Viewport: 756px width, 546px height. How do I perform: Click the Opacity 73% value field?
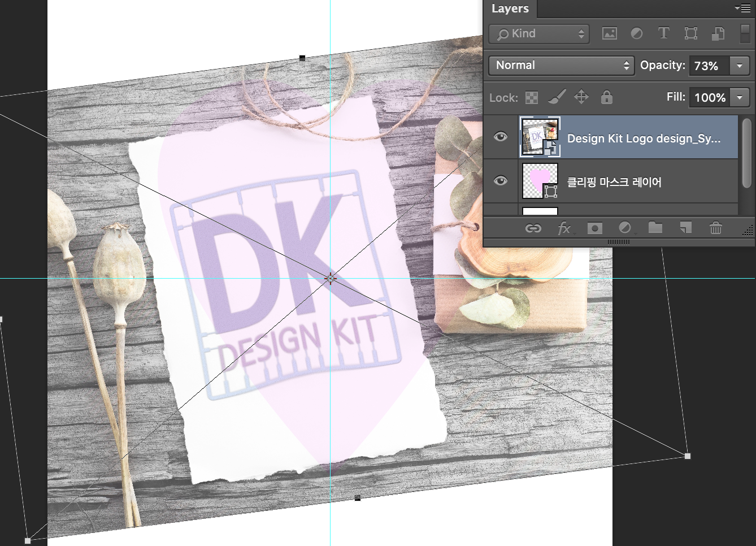tap(710, 66)
